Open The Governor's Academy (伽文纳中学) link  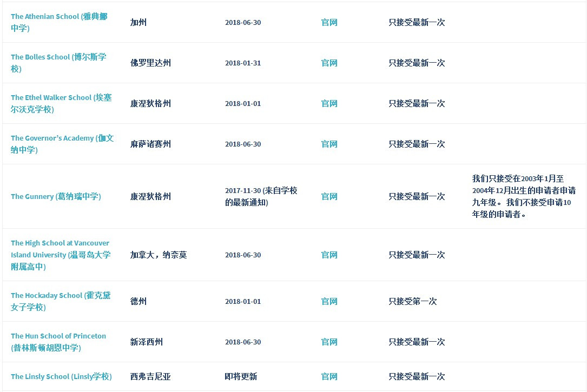[x=62, y=144]
